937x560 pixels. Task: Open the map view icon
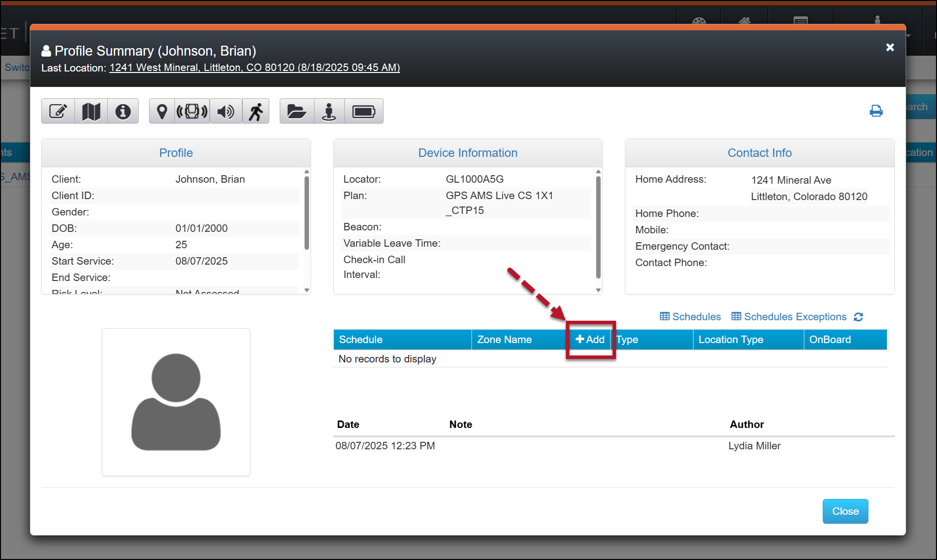pyautogui.click(x=91, y=111)
